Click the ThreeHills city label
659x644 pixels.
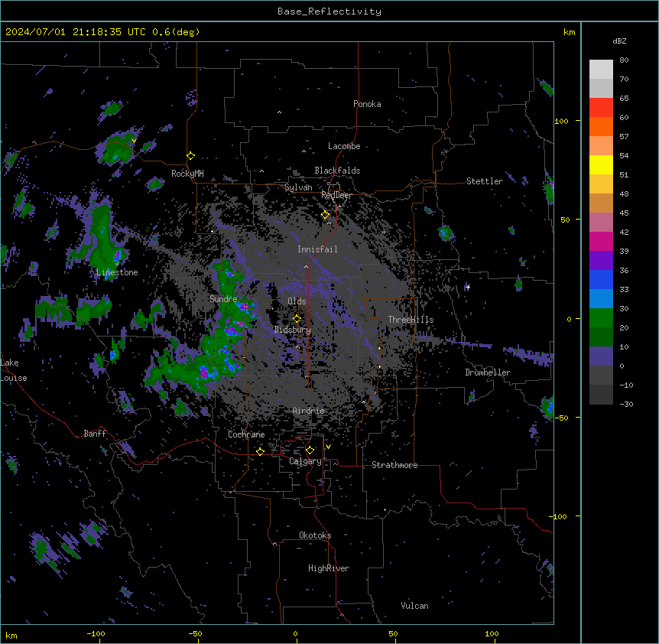pos(411,320)
